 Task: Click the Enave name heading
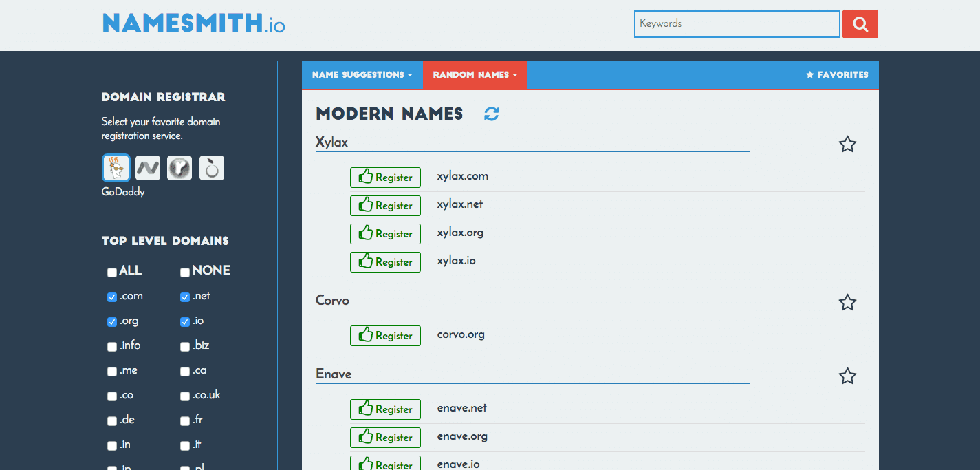click(x=334, y=374)
